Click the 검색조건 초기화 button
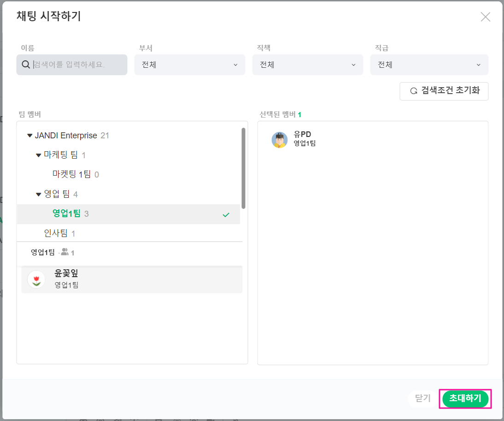504x421 pixels. (444, 91)
